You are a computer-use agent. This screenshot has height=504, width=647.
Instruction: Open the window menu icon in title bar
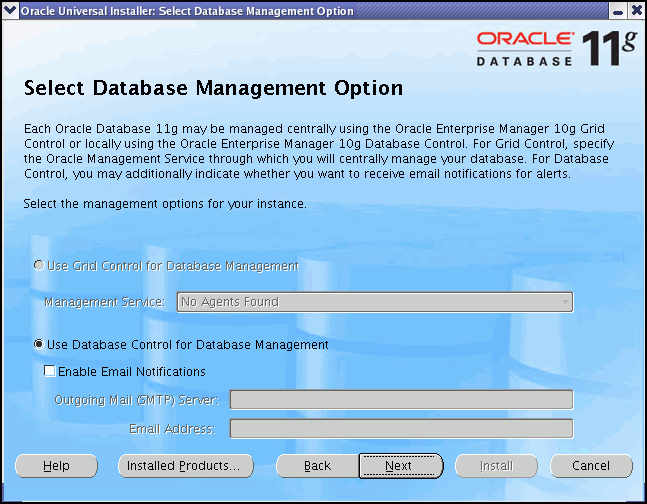pos(10,11)
